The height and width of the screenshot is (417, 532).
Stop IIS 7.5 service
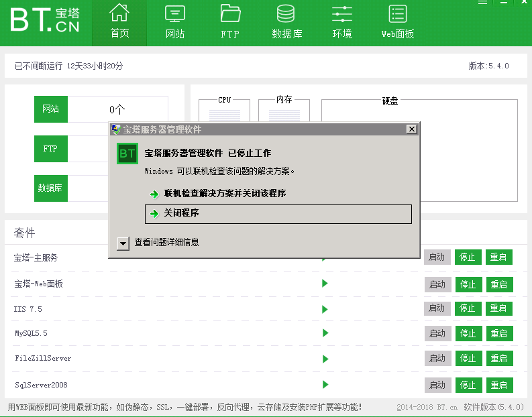[x=468, y=308]
